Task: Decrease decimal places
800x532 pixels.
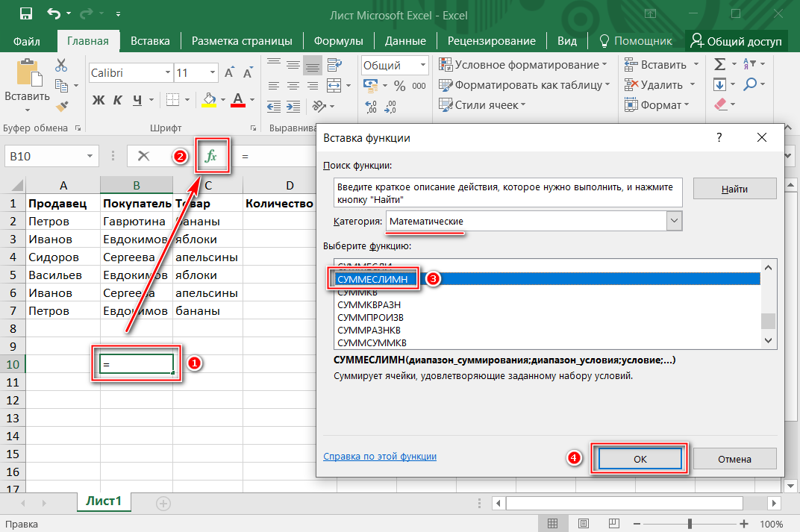Action: [390, 106]
